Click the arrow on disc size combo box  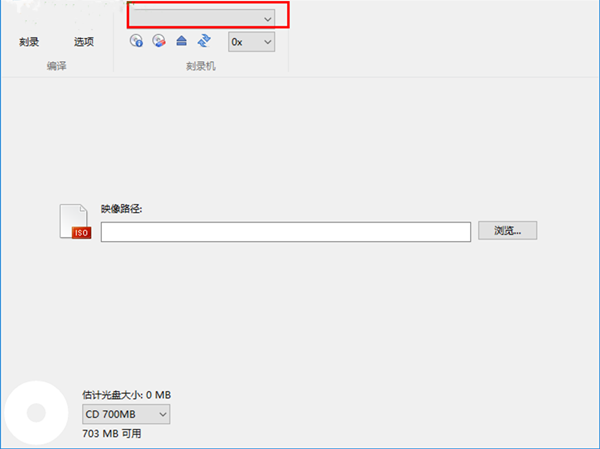pos(162,414)
